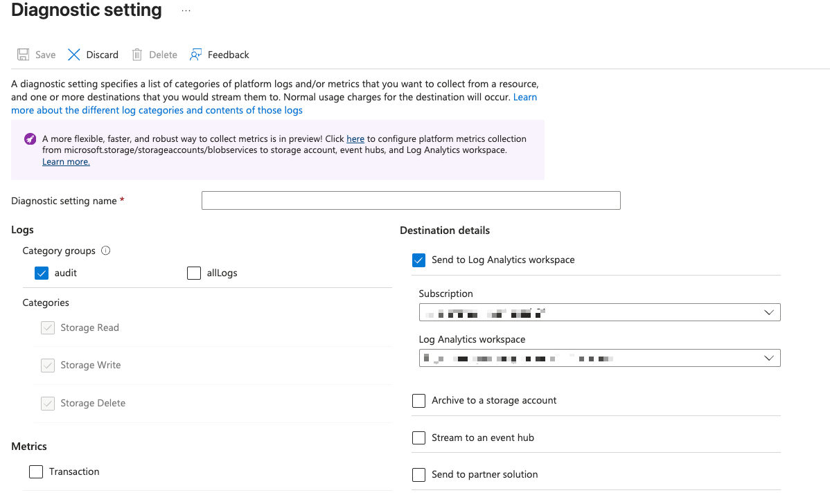This screenshot has height=504, width=830.
Task: Click the 'Diagnostic setting' page title
Action: (87, 10)
